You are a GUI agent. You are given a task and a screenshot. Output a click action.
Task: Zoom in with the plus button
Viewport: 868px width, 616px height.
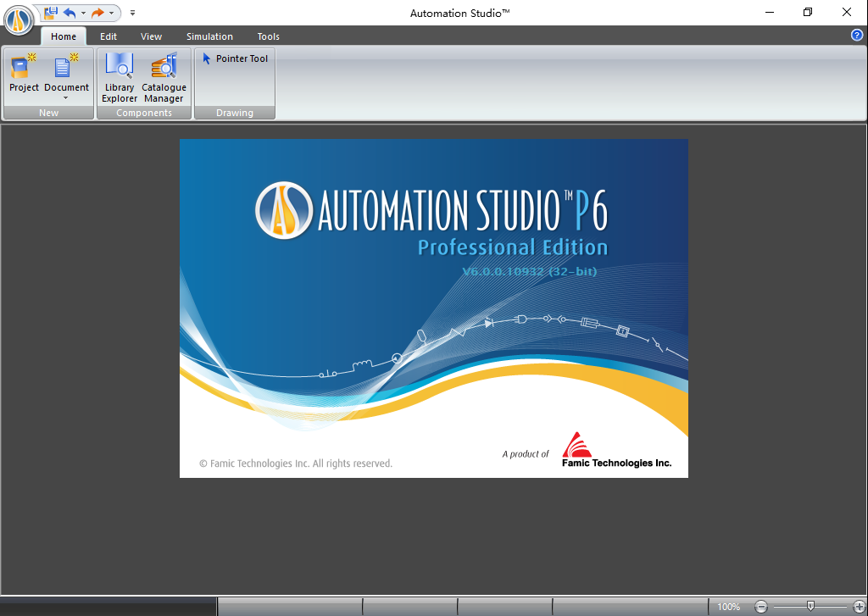(860, 607)
